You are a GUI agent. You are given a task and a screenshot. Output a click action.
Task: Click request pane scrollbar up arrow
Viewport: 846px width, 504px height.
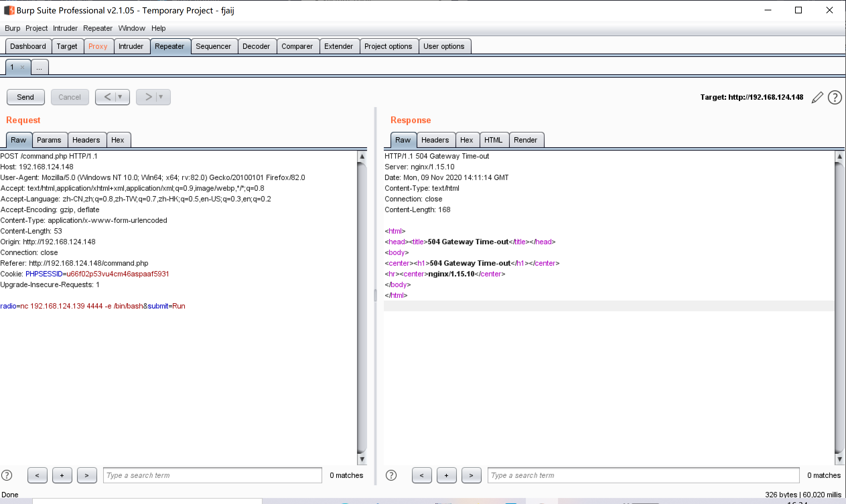(362, 157)
